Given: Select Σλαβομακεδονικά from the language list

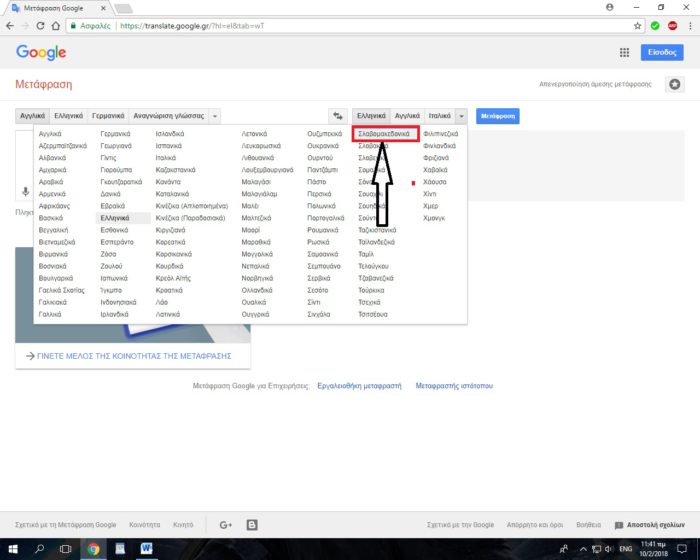Looking at the screenshot, I should point(385,132).
